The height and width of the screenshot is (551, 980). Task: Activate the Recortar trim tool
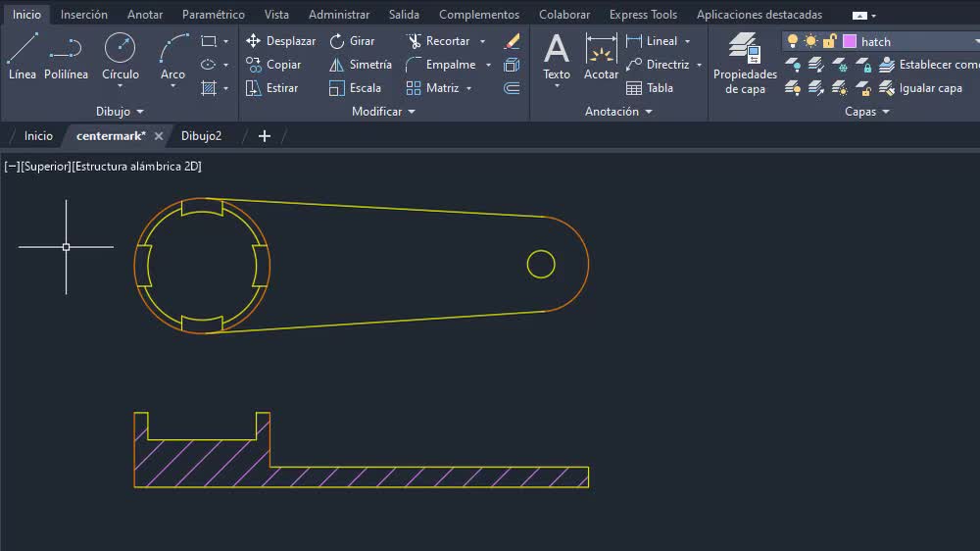click(438, 41)
